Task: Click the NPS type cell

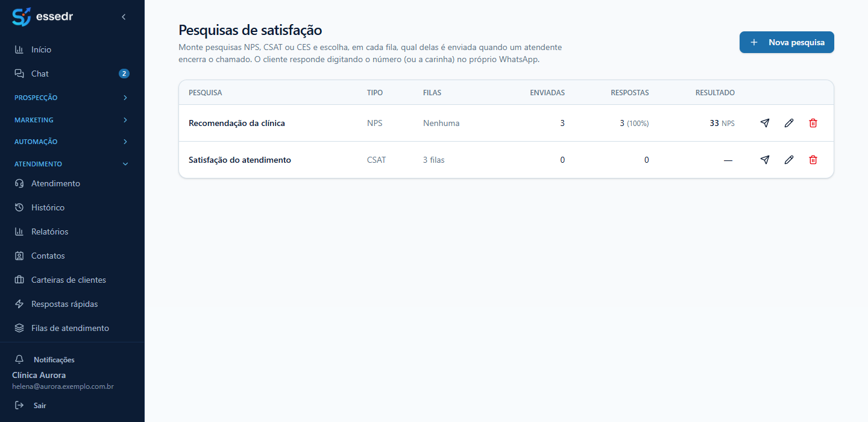Action: tap(374, 123)
